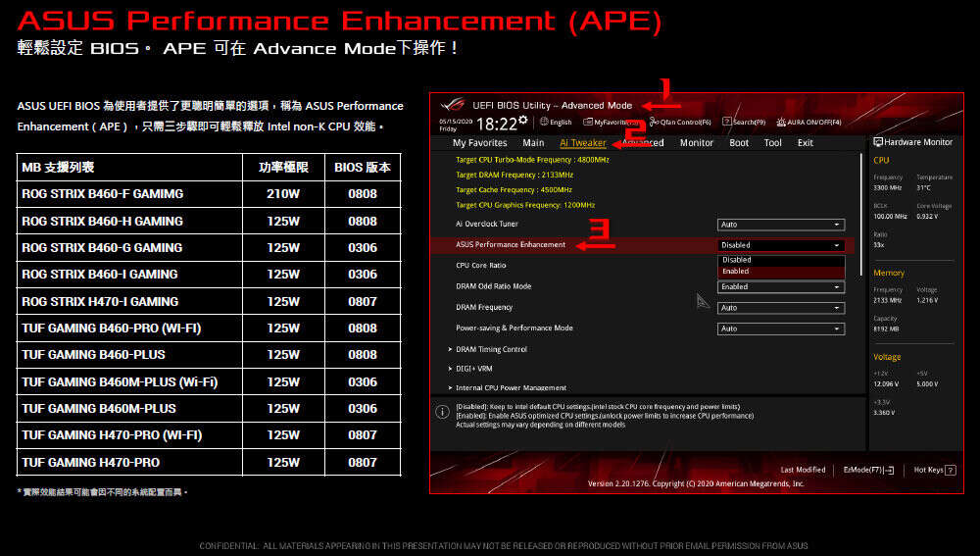Open Ai Overclock Tuner dropdown
Image resolution: width=980 pixels, height=556 pixels.
(x=781, y=226)
